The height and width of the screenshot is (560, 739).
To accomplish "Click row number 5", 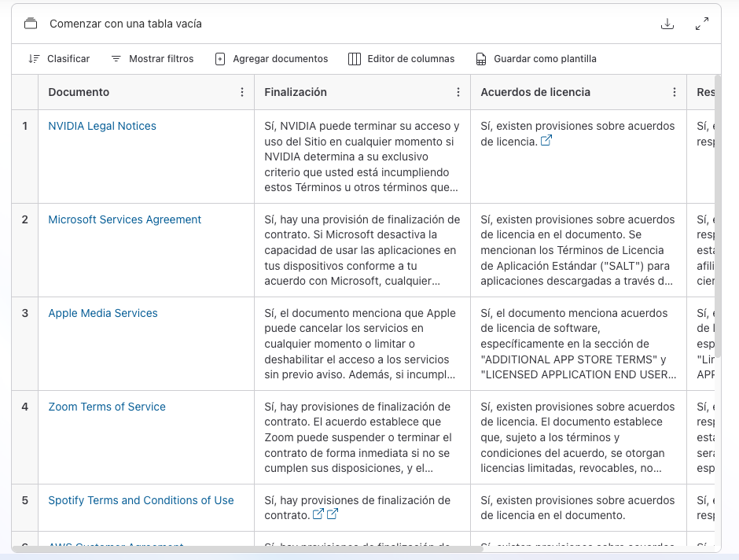I will [x=25, y=500].
